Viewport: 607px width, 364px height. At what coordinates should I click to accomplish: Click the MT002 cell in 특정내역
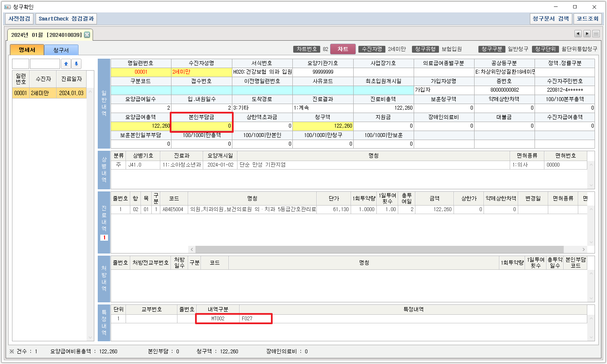click(218, 319)
